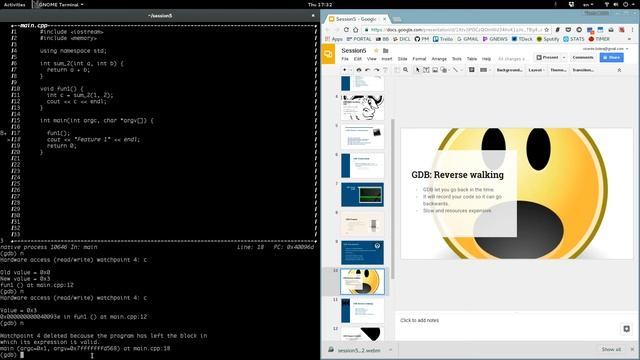Image resolution: width=640 pixels, height=360 pixels.
Task: Move presentation using folder icon
Action: (385, 51)
